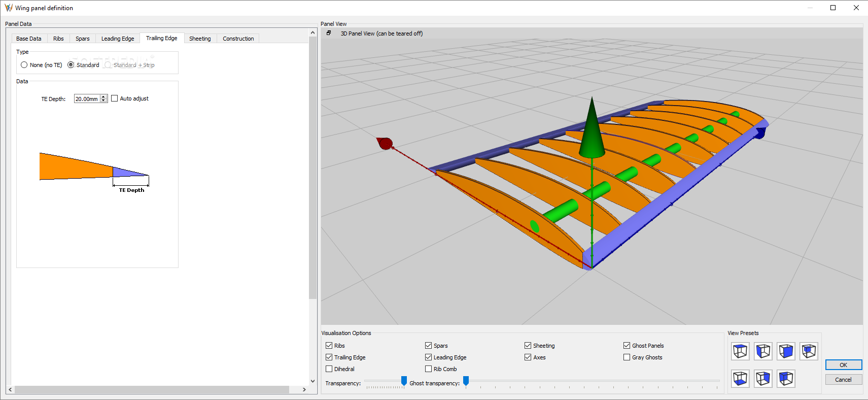This screenshot has height=400, width=868.
Task: Select the None (no TE) radio option
Action: 24,65
